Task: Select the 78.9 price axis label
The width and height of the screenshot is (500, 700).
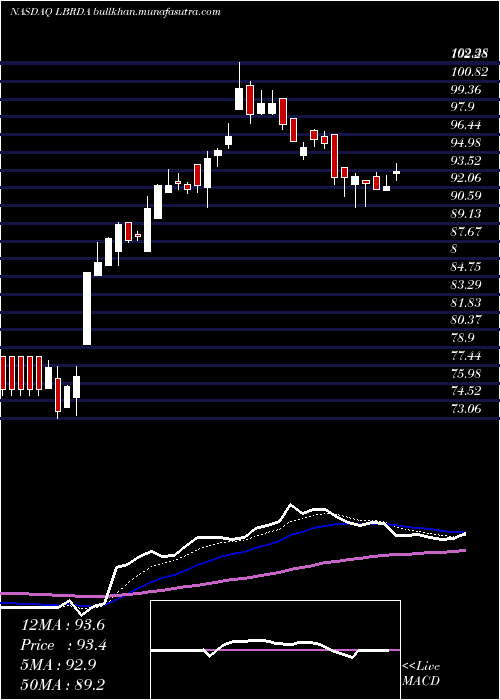Action: coord(462,338)
